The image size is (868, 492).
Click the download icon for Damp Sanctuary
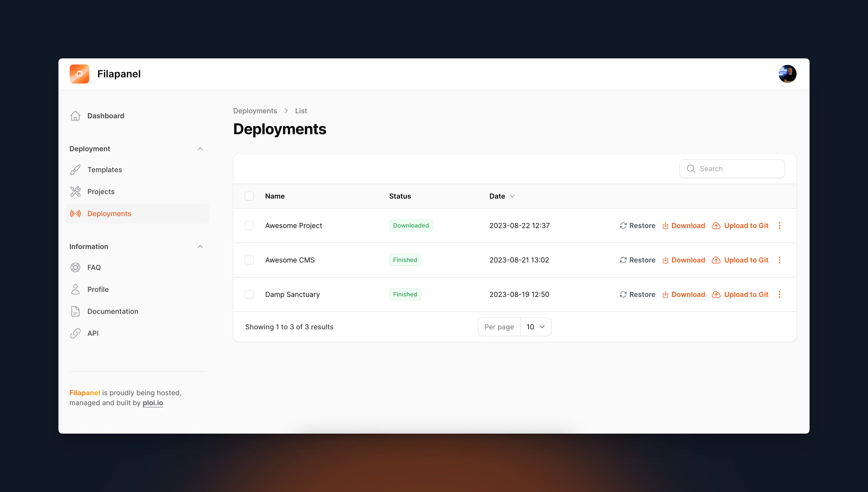pyautogui.click(x=665, y=295)
